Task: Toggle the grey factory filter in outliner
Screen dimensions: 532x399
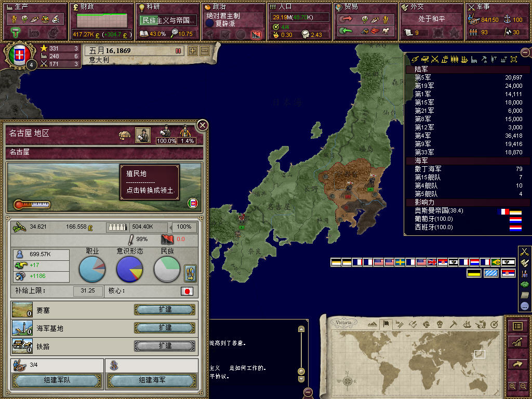Action: [x=474, y=60]
